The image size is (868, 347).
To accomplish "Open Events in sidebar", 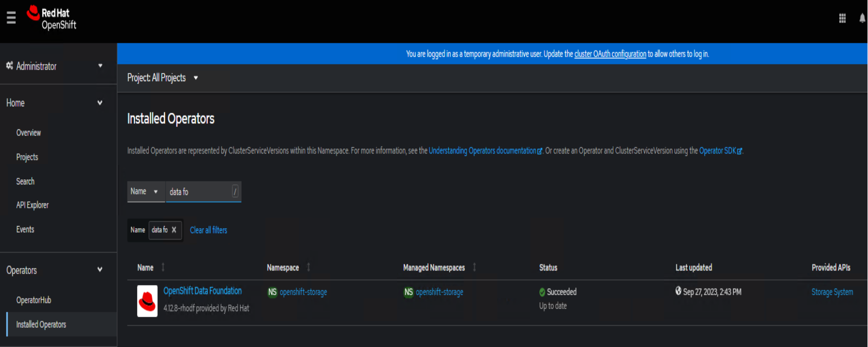I will pos(25,229).
